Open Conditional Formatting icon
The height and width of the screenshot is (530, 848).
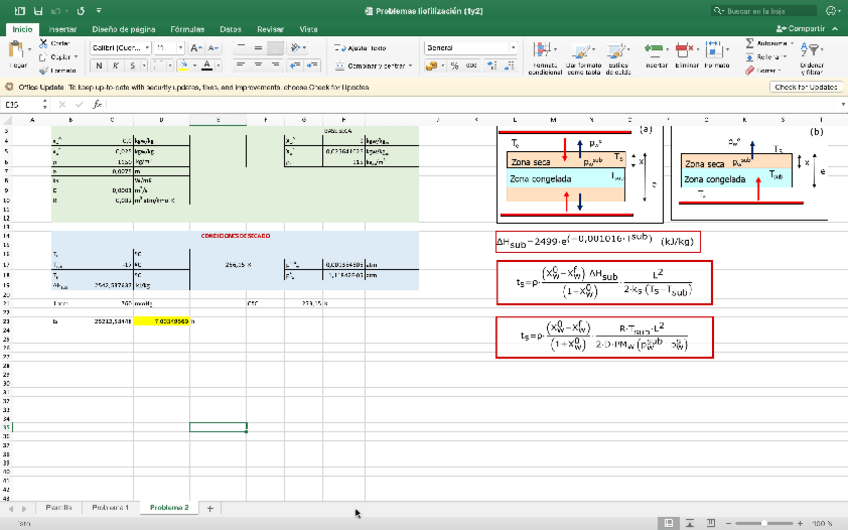tap(544, 51)
